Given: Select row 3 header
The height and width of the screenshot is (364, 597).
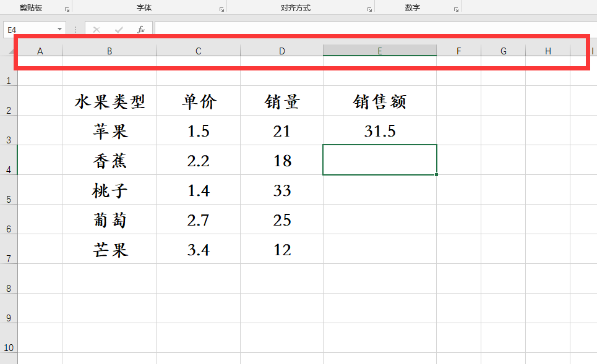Looking at the screenshot, I should click(x=9, y=130).
